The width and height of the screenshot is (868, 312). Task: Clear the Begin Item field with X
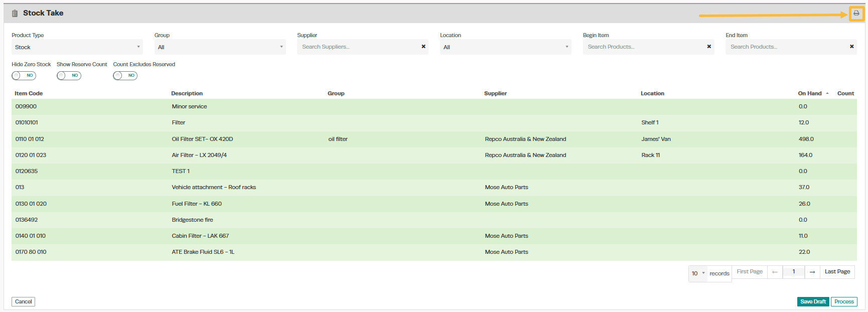click(x=709, y=47)
